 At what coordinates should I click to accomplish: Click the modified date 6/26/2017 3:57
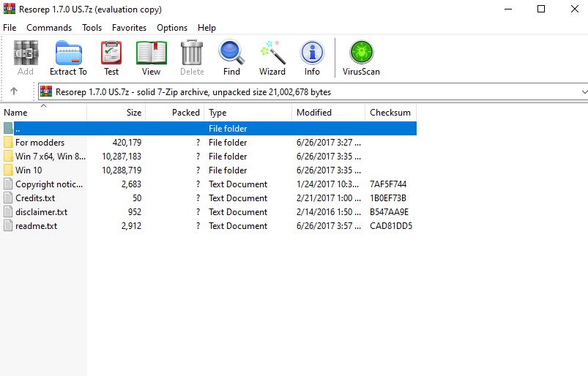coord(329,226)
